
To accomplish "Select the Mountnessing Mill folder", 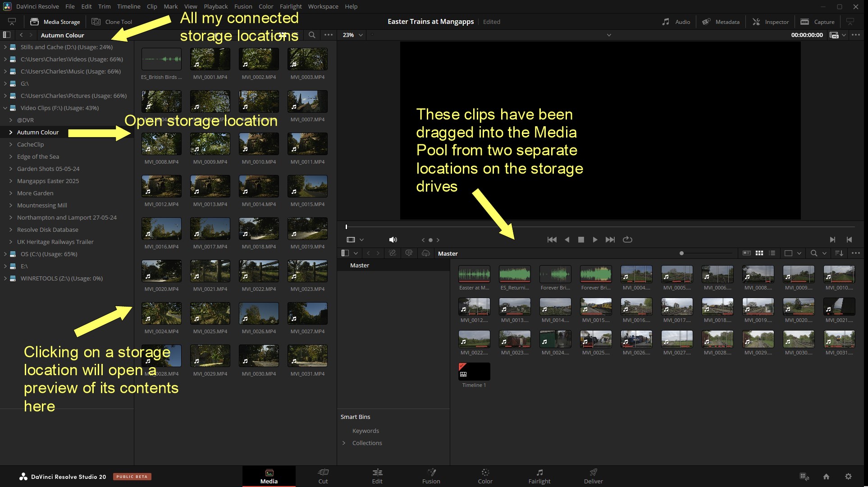I will coord(42,205).
